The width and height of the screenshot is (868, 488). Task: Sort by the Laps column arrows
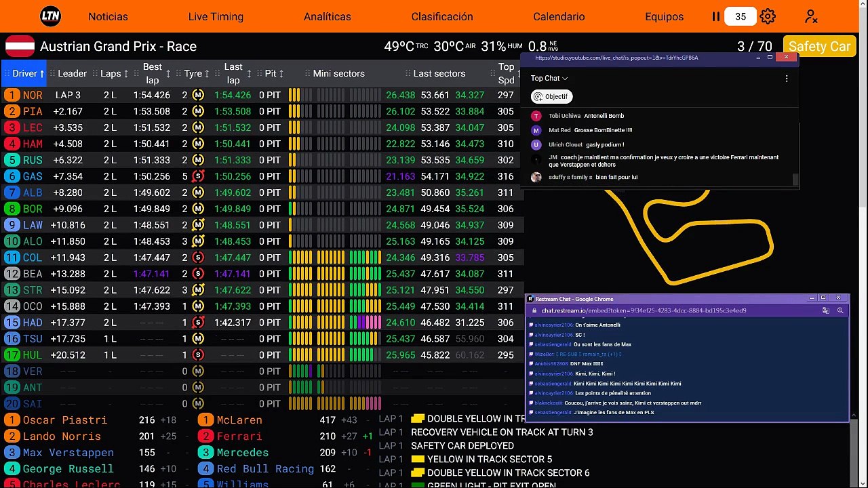(x=126, y=73)
